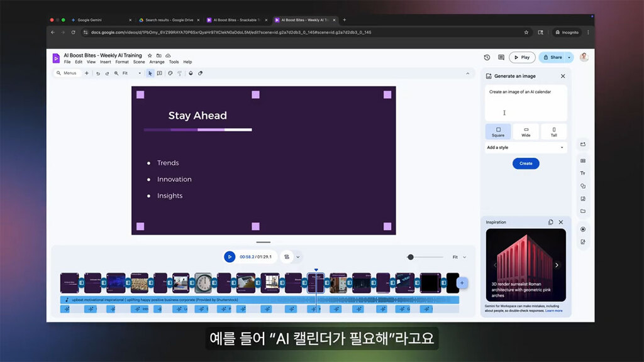The height and width of the screenshot is (362, 644).
Task: Expand the Add a style dropdown
Action: tap(526, 147)
